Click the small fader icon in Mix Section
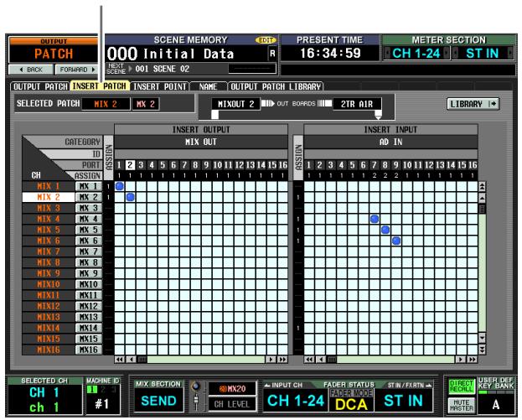This screenshot has height=420, width=522. (x=196, y=402)
